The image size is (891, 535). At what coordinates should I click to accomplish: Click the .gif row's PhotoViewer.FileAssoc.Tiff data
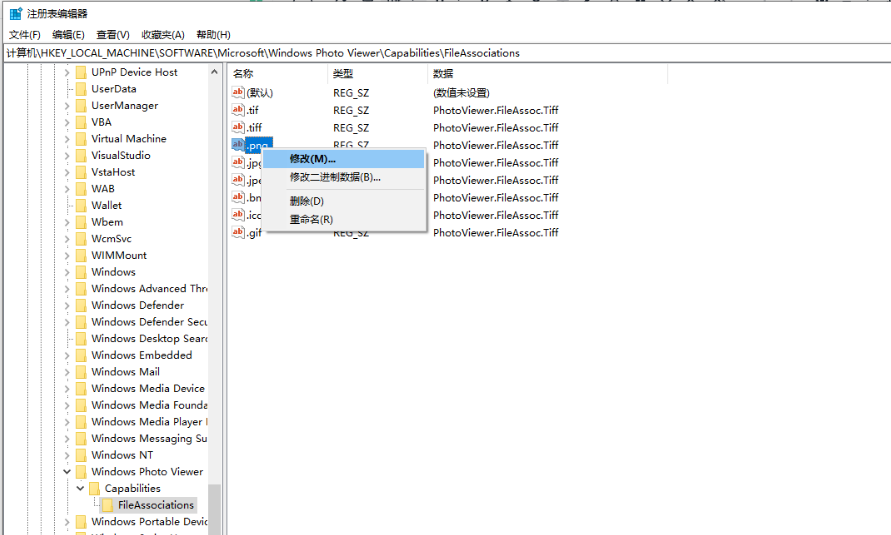click(x=496, y=233)
